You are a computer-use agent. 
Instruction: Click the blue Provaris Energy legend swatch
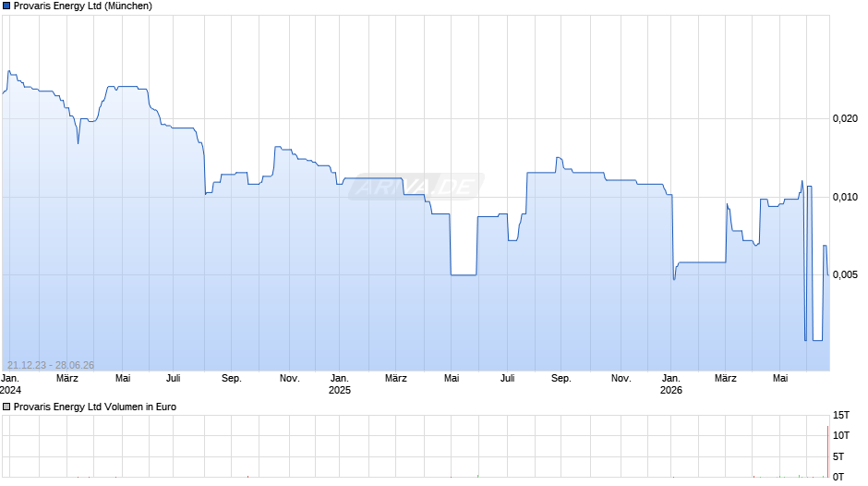click(6, 6)
